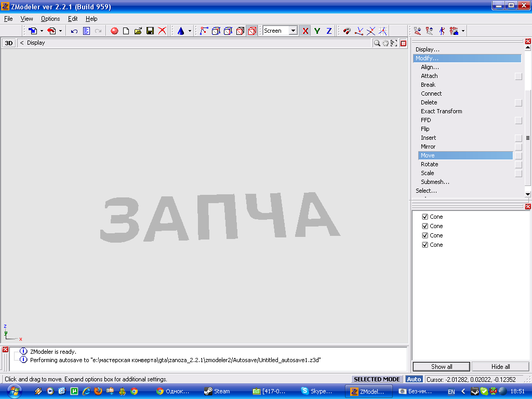
Task: Select vertices editing level icon
Action: point(204,31)
